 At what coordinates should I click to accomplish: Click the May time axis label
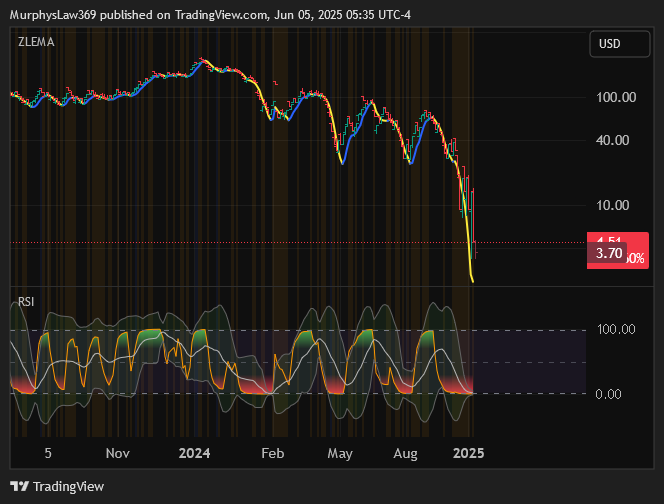click(340, 454)
